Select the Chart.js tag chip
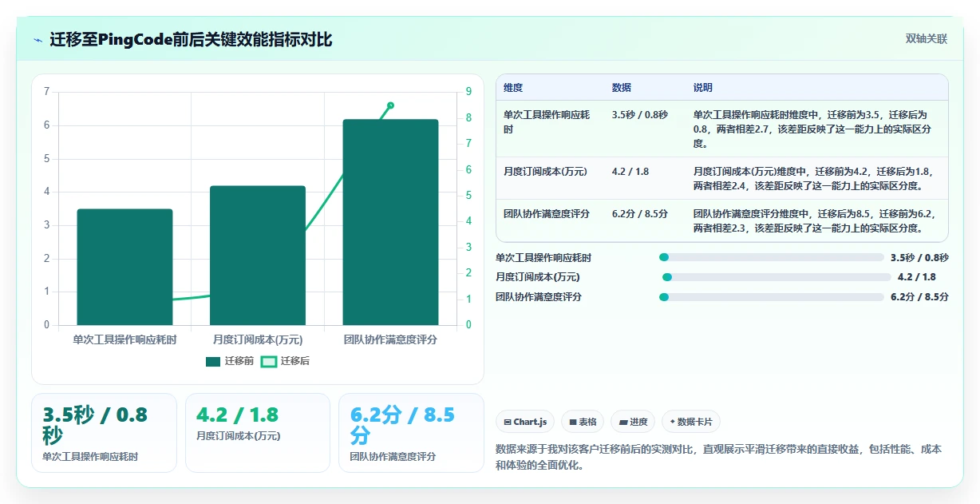The image size is (980, 504). [x=525, y=422]
